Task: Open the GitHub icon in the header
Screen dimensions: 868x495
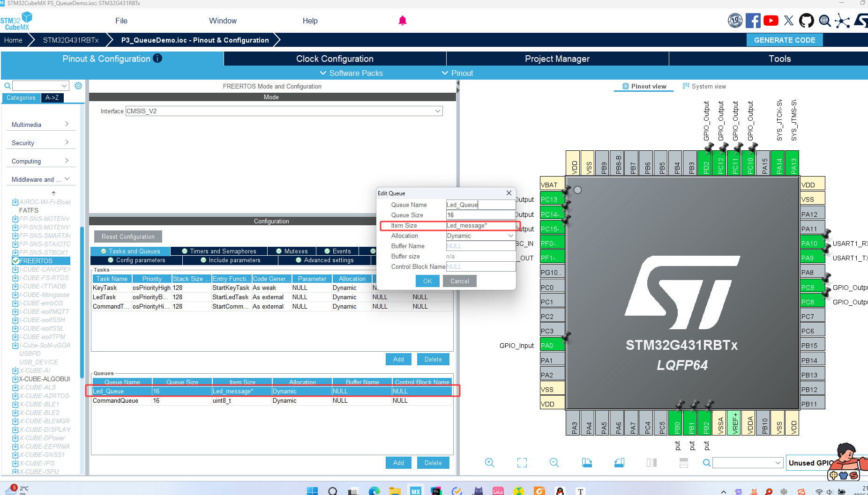Action: point(807,21)
